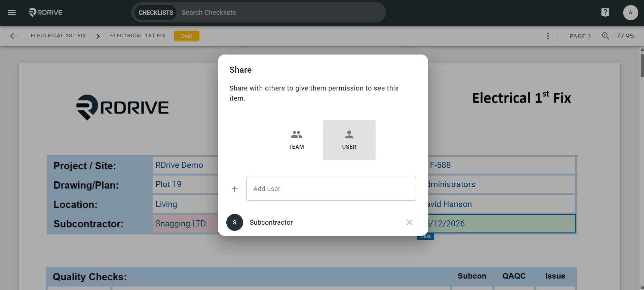Click the Quality Checks heading

pyautogui.click(x=90, y=277)
